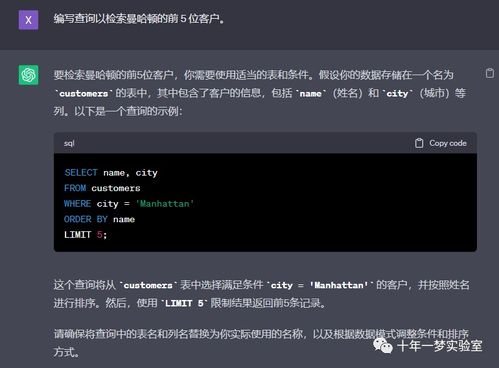Click the LIMIT 5; line in code
This screenshot has height=368, width=499.
click(x=85, y=235)
